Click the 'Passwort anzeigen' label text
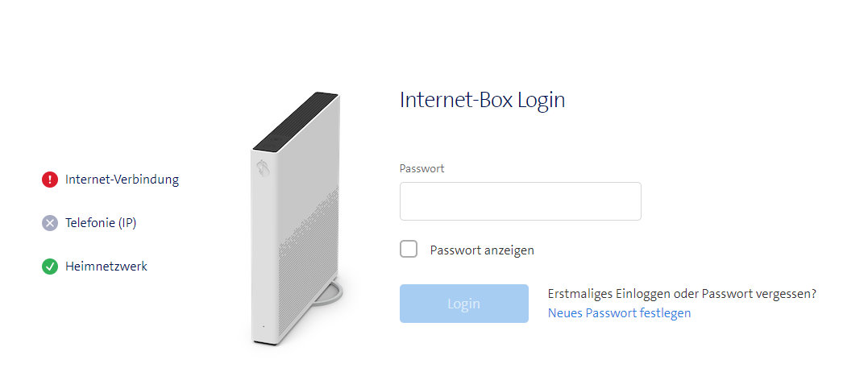 click(482, 250)
